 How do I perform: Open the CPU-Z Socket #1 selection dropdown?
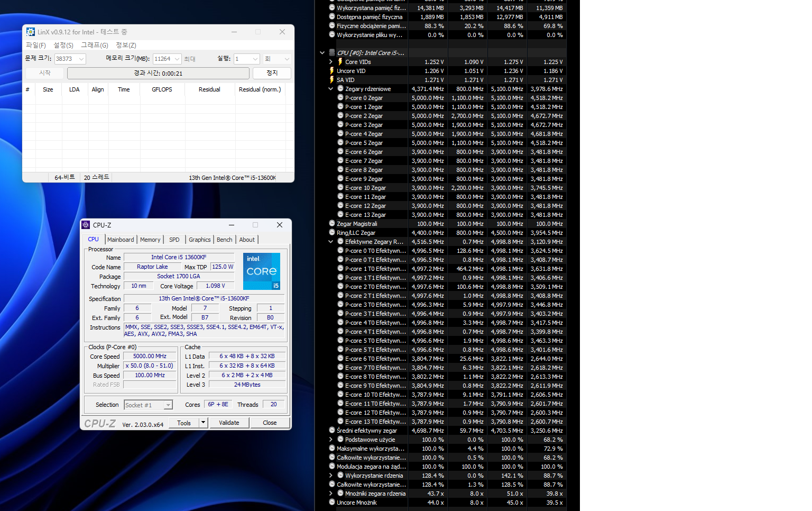click(x=169, y=405)
